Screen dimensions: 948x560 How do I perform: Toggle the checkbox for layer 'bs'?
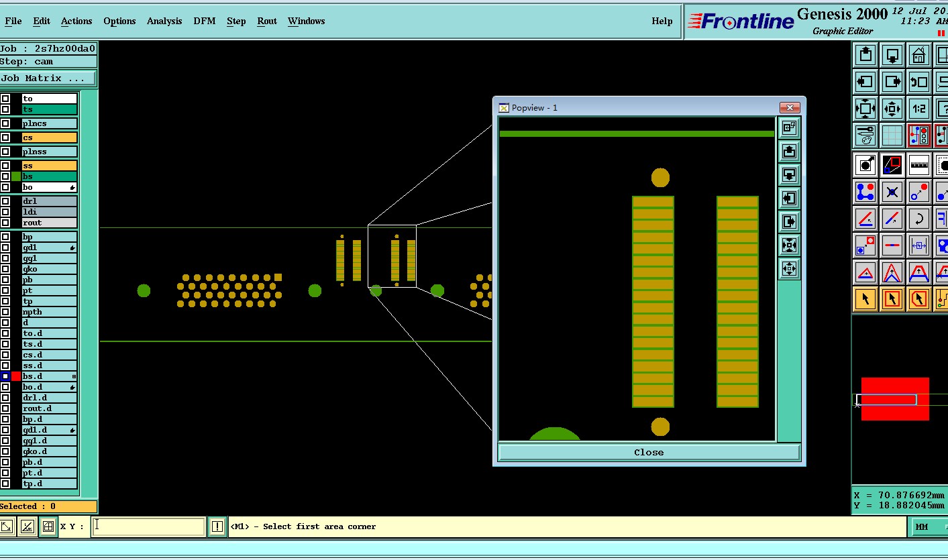[x=5, y=176]
